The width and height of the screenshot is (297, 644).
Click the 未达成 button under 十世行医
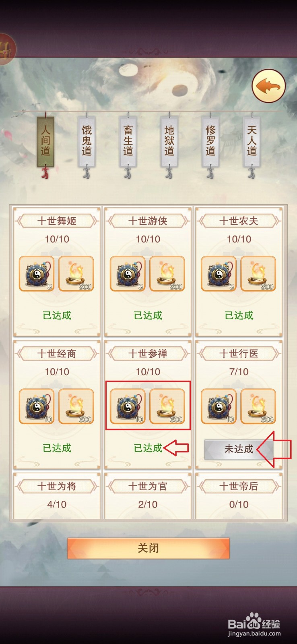pyautogui.click(x=239, y=449)
